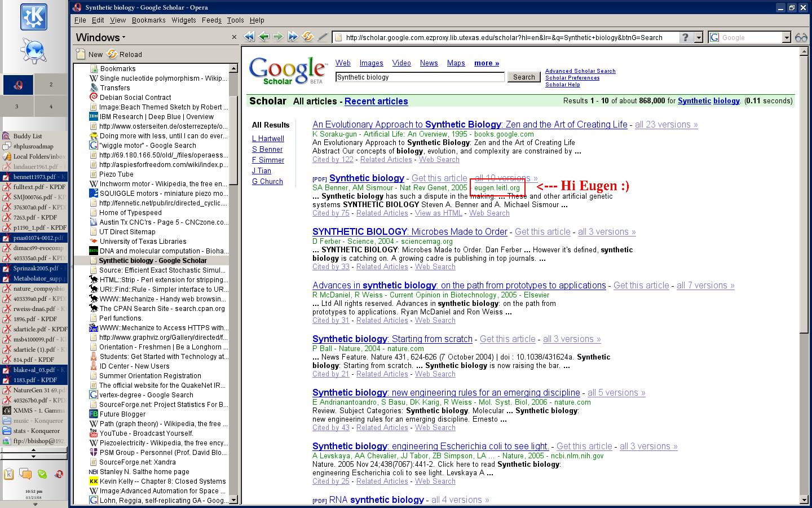The height and width of the screenshot is (508, 812).
Task: Launch the Konqueror globe-gear icon in panel
Action: [x=34, y=51]
